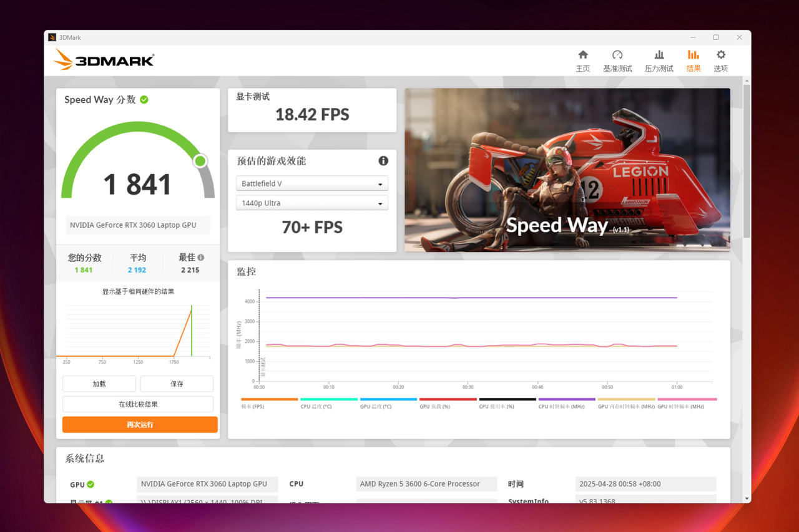Click the AMD Ryzen 5 3600 6-Core Processor field
The image size is (799, 532).
click(427, 484)
